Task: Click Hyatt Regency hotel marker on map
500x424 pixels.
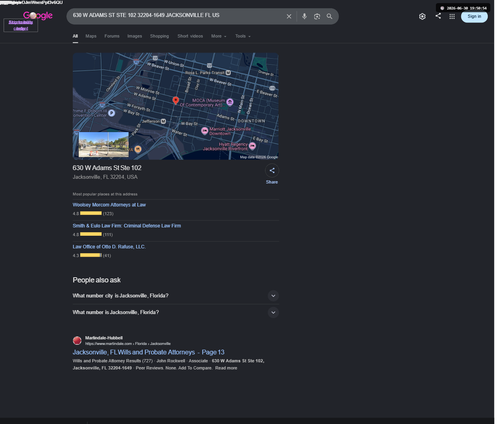Action: pyautogui.click(x=252, y=146)
